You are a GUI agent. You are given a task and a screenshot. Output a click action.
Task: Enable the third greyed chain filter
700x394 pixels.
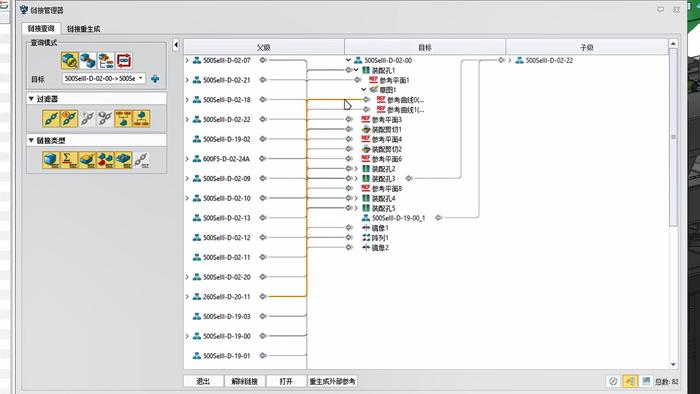click(x=88, y=119)
